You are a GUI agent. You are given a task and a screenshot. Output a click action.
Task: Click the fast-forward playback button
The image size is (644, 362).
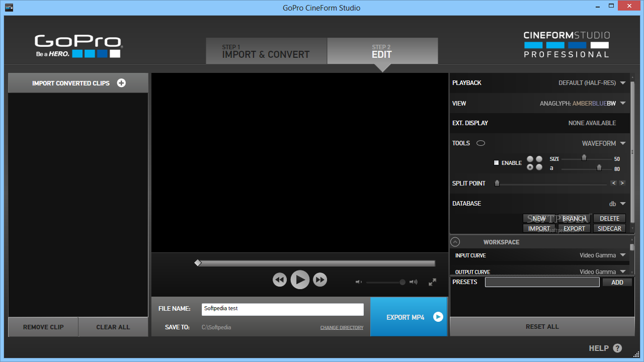point(320,280)
